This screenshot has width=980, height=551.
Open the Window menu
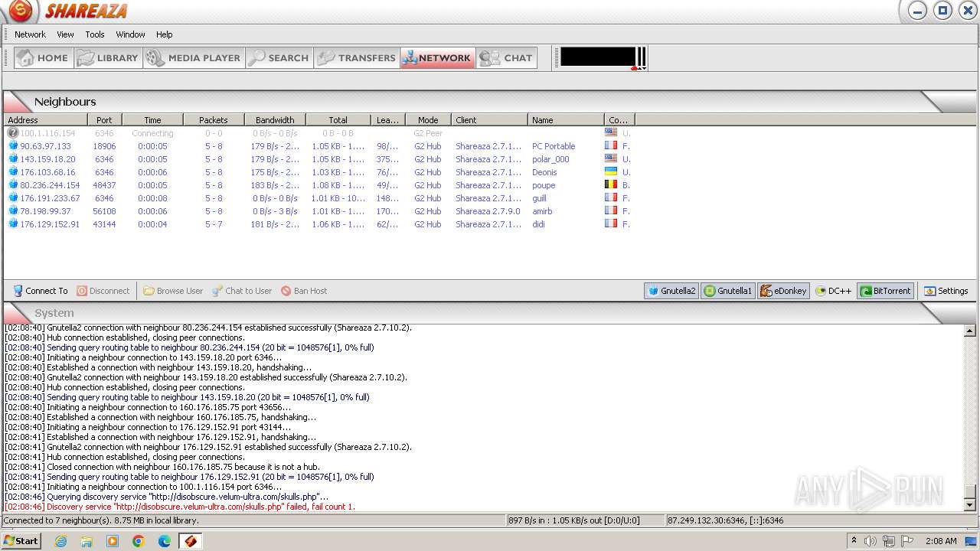tap(130, 34)
